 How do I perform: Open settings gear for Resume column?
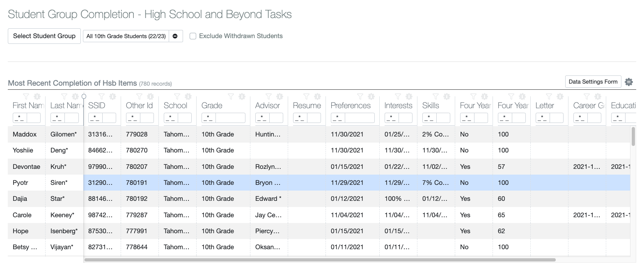click(317, 97)
